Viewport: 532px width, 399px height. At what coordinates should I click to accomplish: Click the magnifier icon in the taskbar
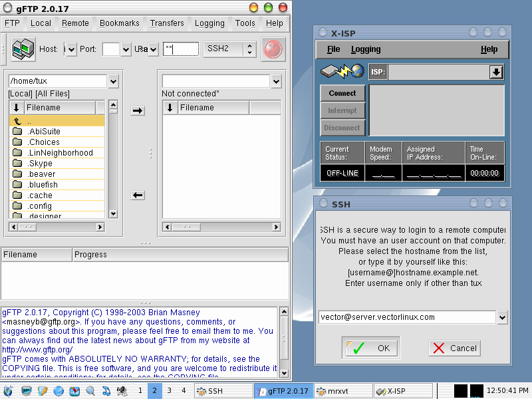pos(90,391)
